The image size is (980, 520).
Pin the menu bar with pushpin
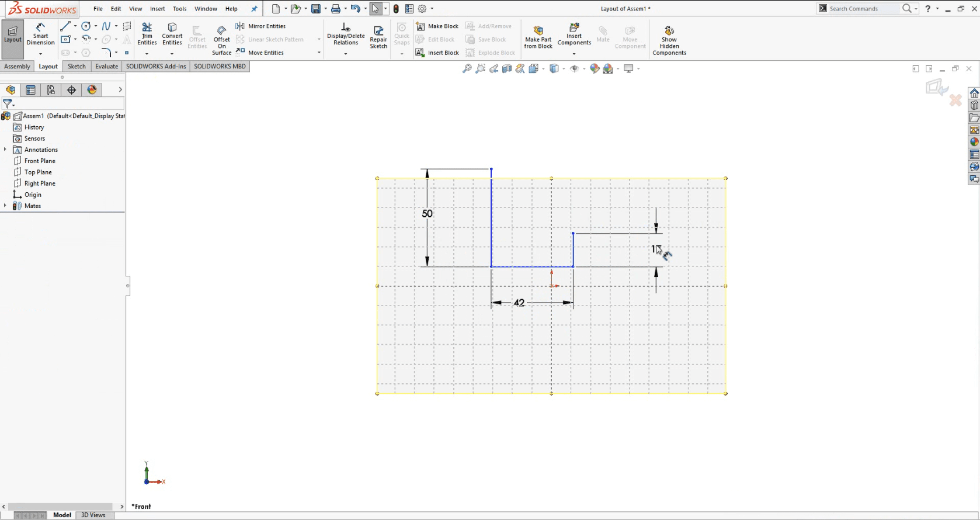(x=254, y=9)
